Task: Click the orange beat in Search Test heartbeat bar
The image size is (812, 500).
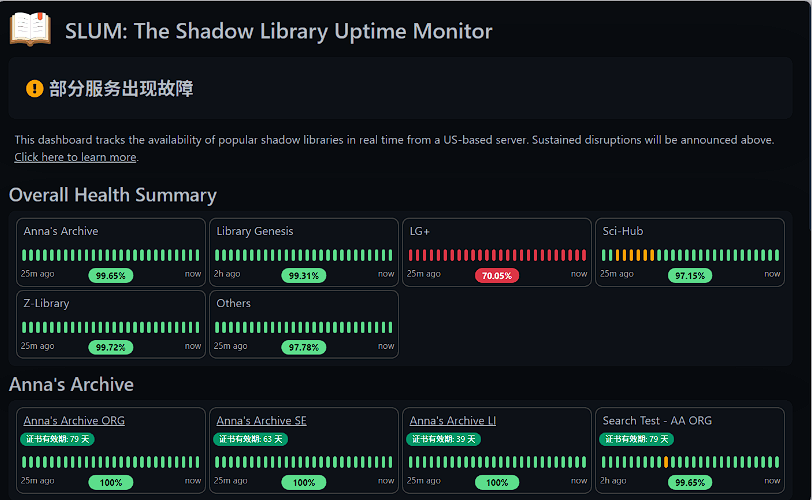Action: point(665,462)
